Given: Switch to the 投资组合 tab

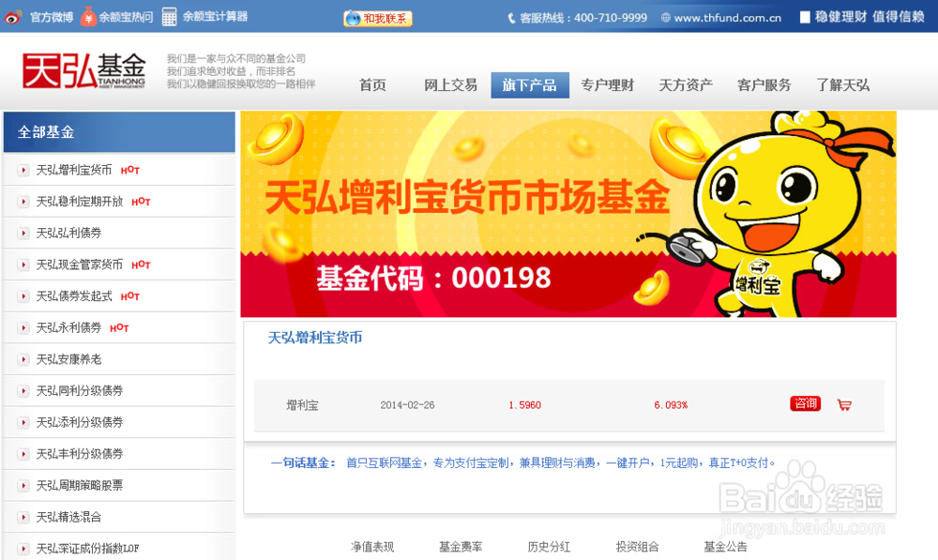Looking at the screenshot, I should (637, 547).
